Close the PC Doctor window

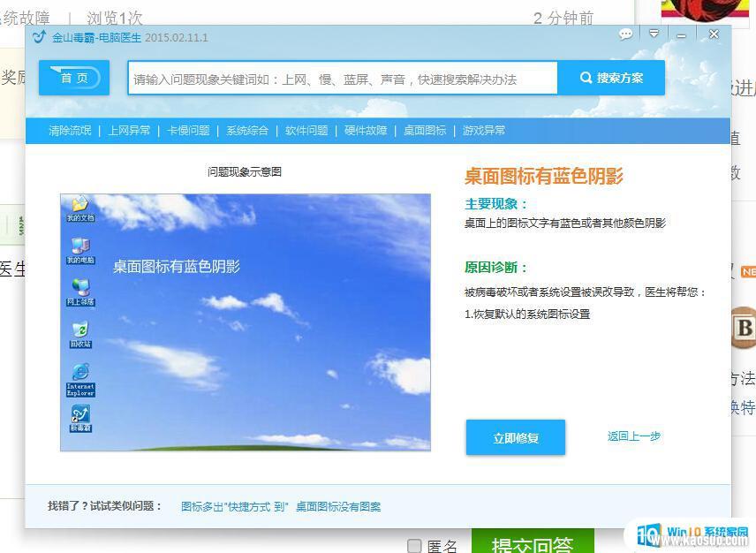click(x=714, y=34)
